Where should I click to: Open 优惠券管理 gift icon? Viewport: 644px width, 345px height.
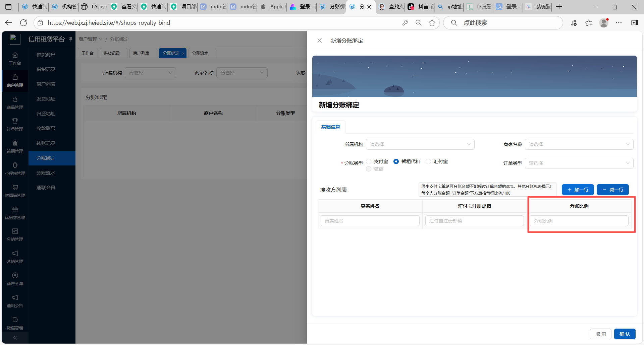pos(15,210)
